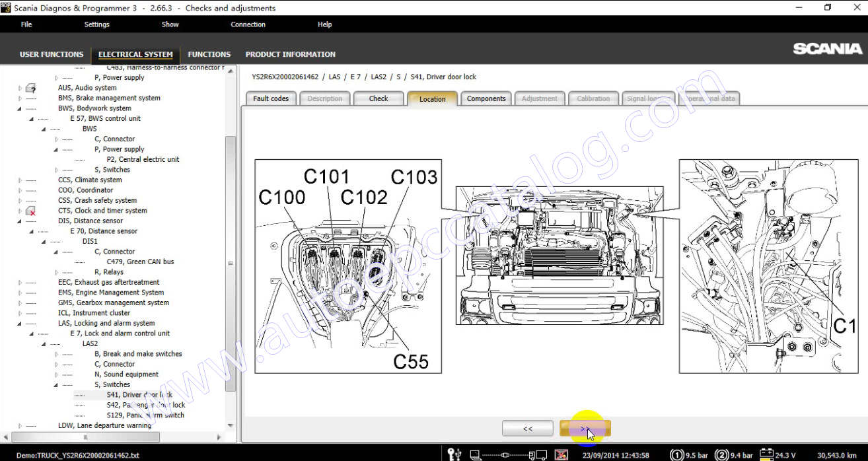Screen dimensions: 868x461
Task: Expand the R, Relays node
Action: click(x=57, y=272)
